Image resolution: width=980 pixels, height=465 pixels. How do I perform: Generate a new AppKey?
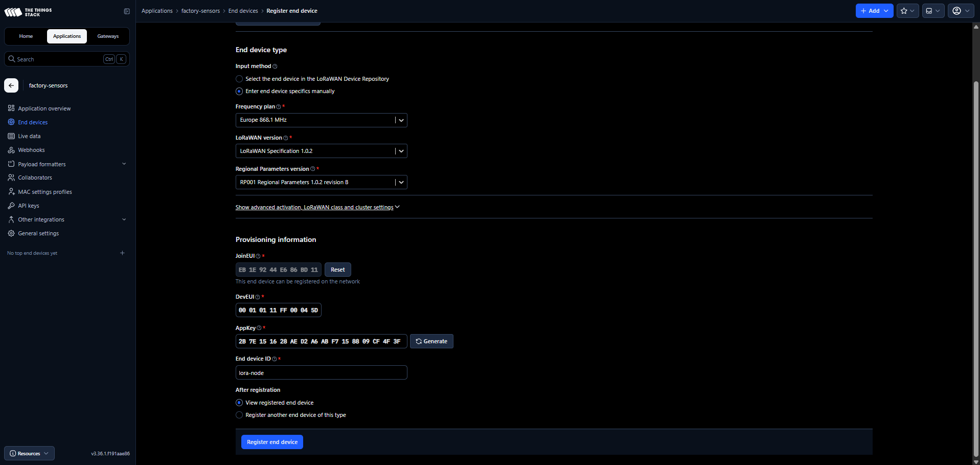coord(431,341)
